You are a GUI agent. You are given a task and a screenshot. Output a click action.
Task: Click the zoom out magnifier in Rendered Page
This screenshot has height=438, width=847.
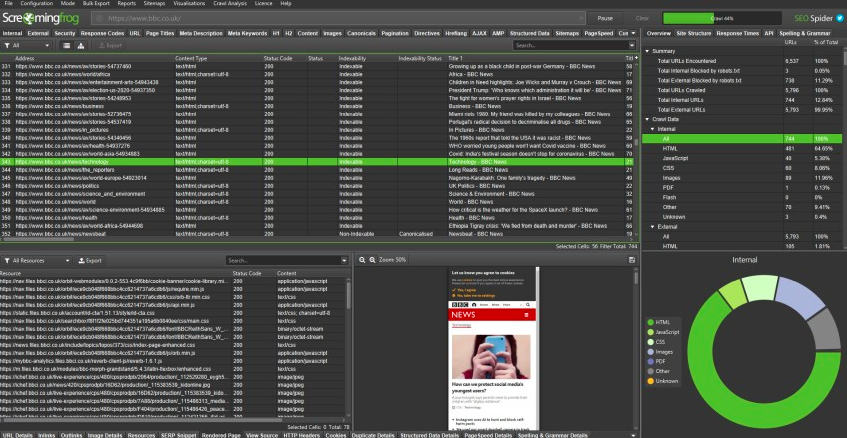coord(362,260)
